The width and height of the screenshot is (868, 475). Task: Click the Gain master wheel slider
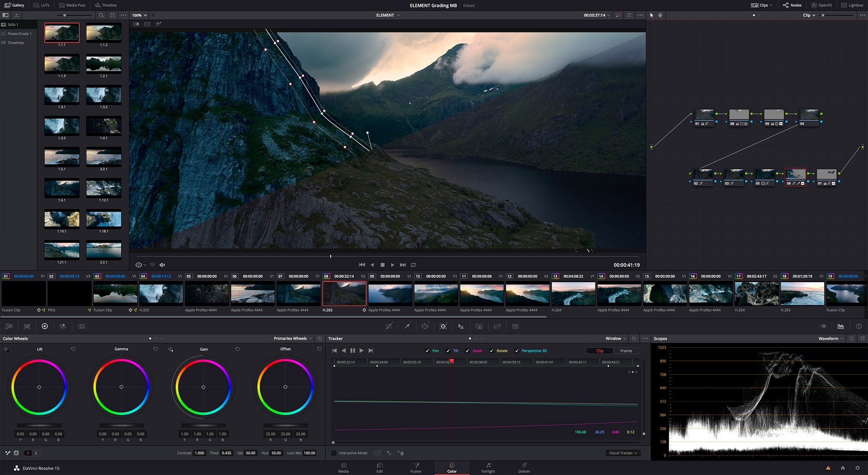tap(203, 426)
